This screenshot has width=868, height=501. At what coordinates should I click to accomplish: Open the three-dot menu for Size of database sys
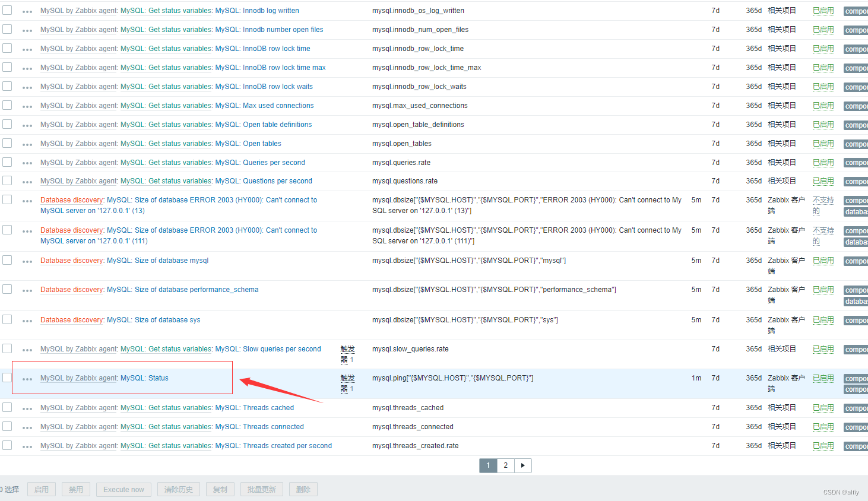tap(27, 321)
